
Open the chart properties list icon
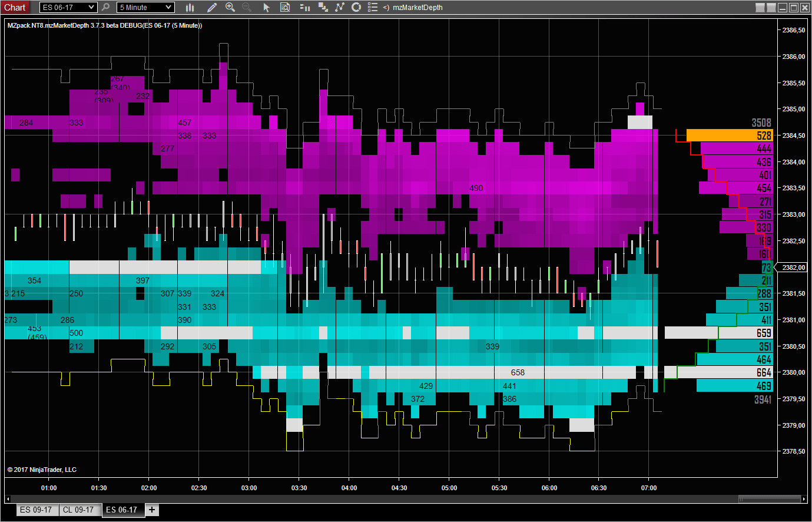point(373,7)
